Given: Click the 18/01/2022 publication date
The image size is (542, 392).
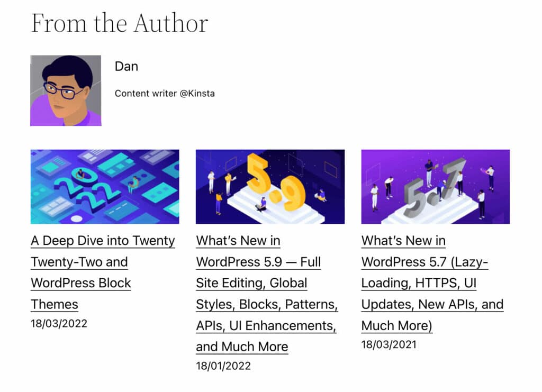Looking at the screenshot, I should [224, 366].
